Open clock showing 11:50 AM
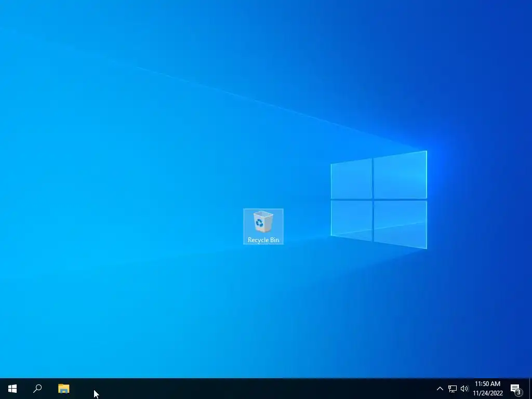Image resolution: width=532 pixels, height=399 pixels. click(x=487, y=389)
